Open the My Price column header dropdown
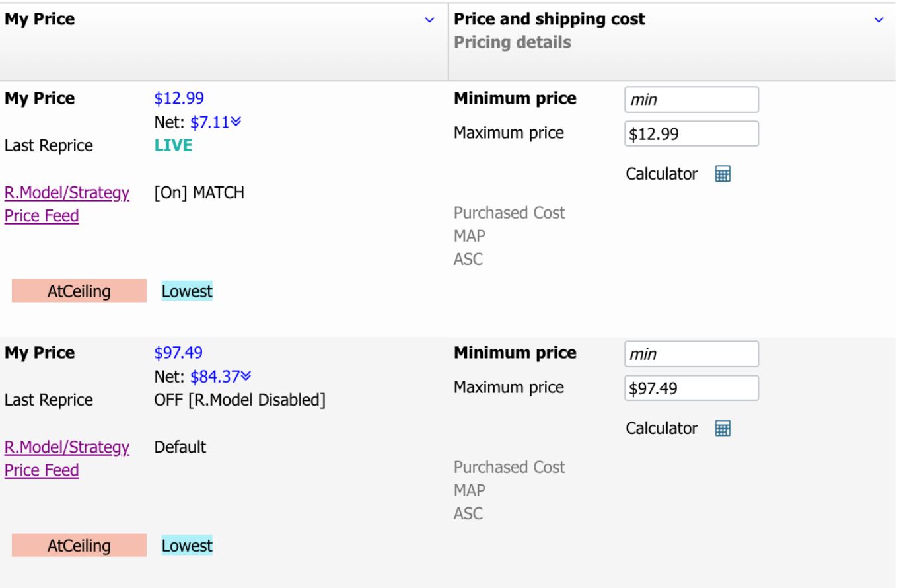 click(429, 20)
